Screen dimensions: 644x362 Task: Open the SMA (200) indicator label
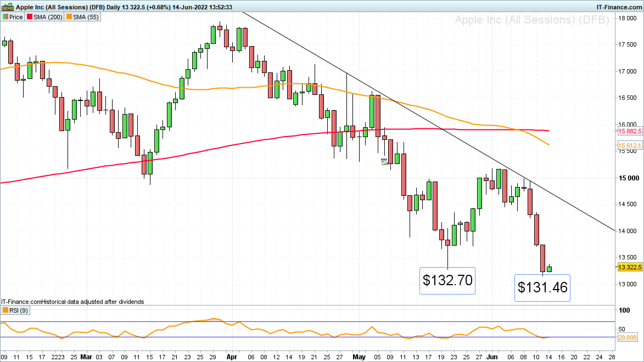pos(44,17)
